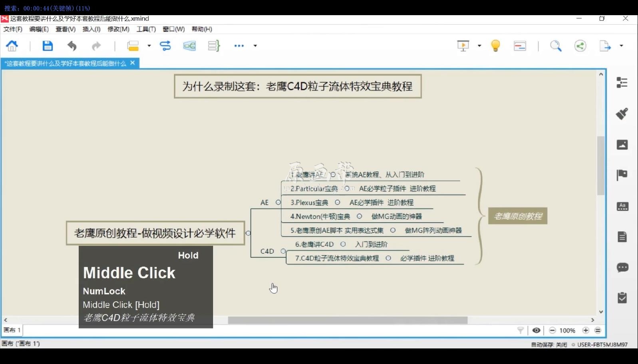Collapse the 7.C4D粒子流体特效宝典教程 subtopic

[x=388, y=258]
